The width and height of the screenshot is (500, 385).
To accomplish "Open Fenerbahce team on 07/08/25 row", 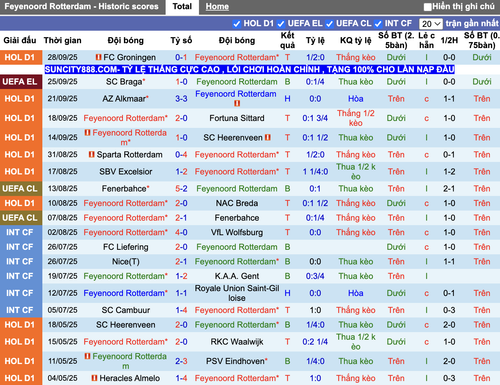I will click(237, 218).
